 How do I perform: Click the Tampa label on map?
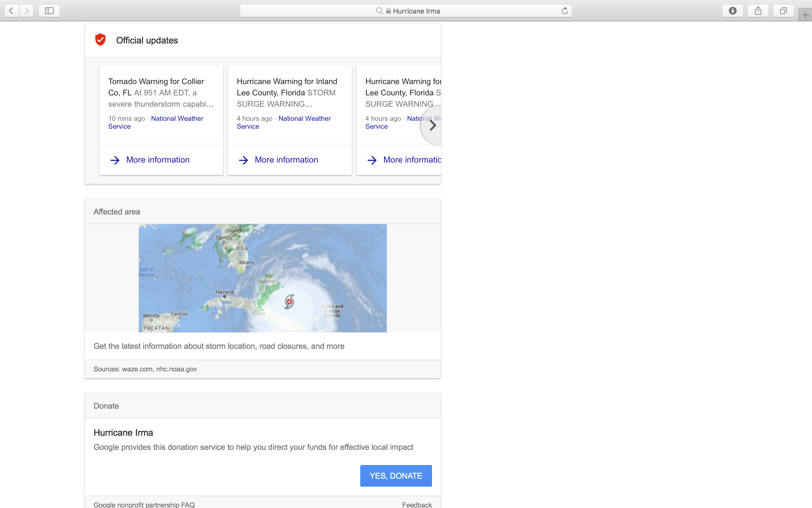pos(224,238)
